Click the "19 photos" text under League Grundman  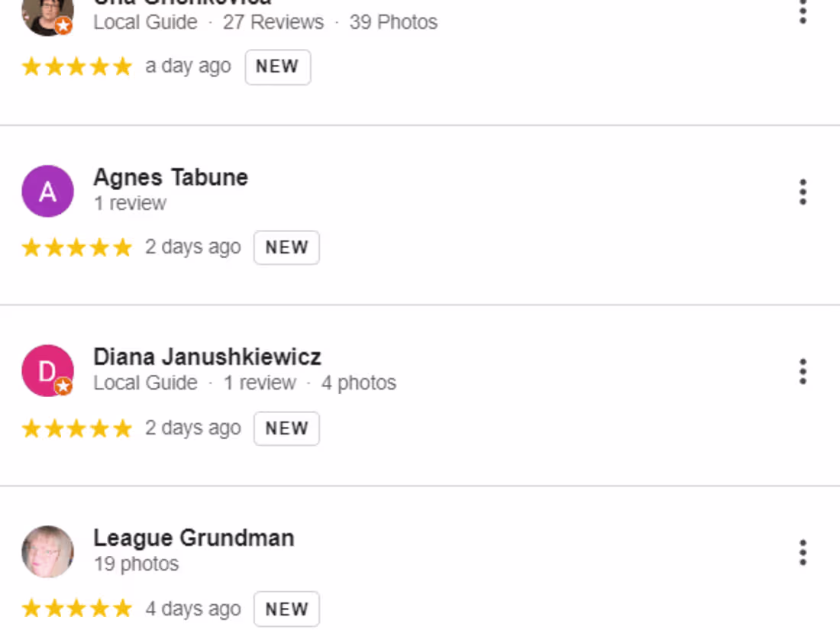(x=136, y=564)
